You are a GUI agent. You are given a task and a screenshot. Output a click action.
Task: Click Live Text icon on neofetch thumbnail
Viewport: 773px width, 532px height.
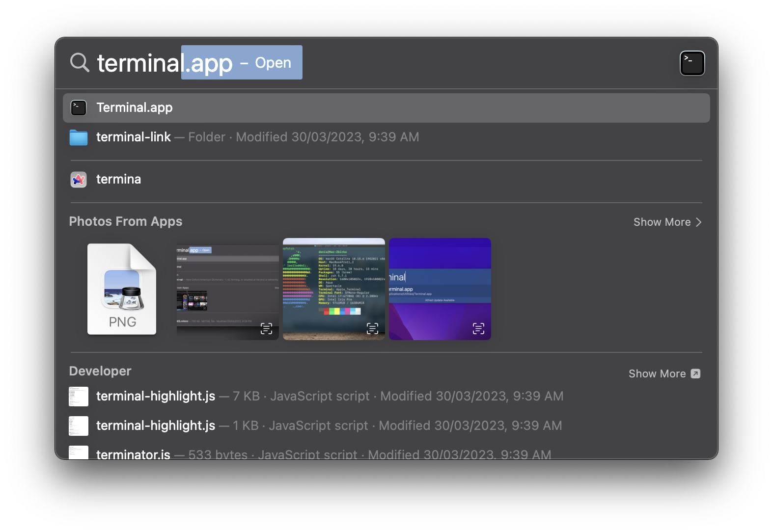[x=373, y=328]
